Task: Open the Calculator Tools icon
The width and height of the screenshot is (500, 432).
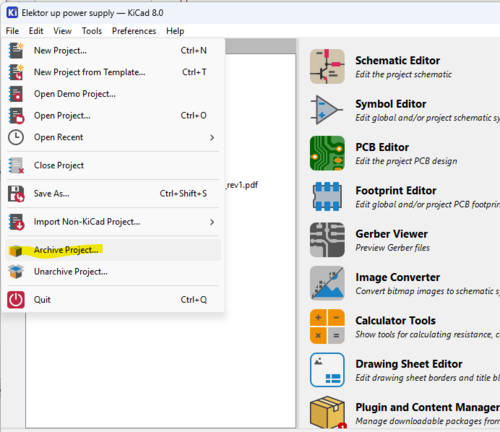Action: pyautogui.click(x=327, y=326)
